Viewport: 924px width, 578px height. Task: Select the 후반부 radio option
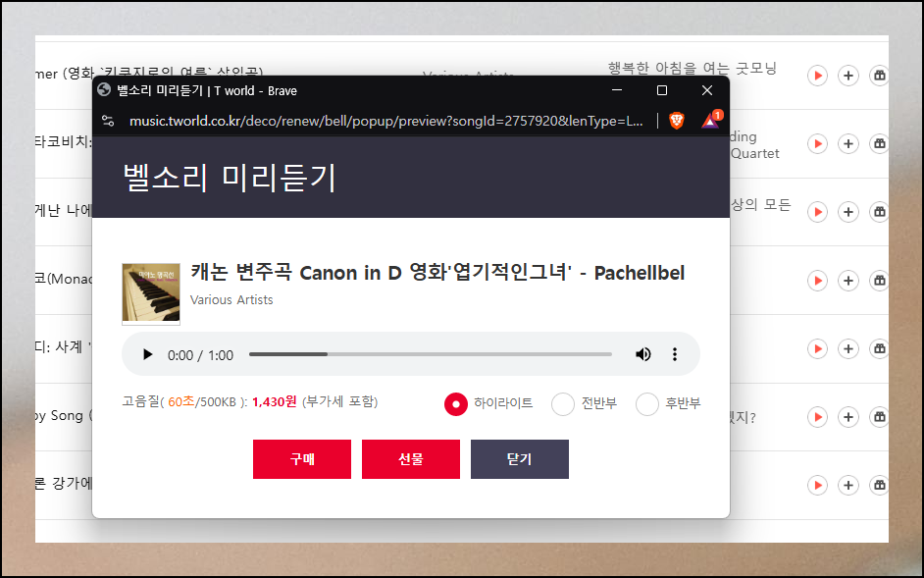click(x=647, y=404)
